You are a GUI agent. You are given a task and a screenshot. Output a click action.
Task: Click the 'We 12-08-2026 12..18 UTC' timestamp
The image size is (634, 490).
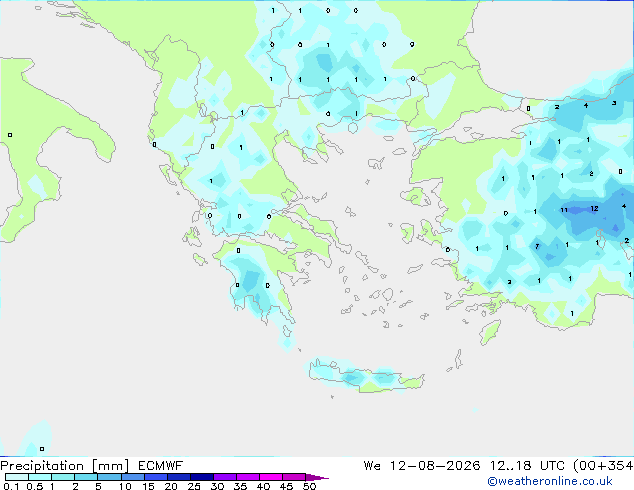464,466
